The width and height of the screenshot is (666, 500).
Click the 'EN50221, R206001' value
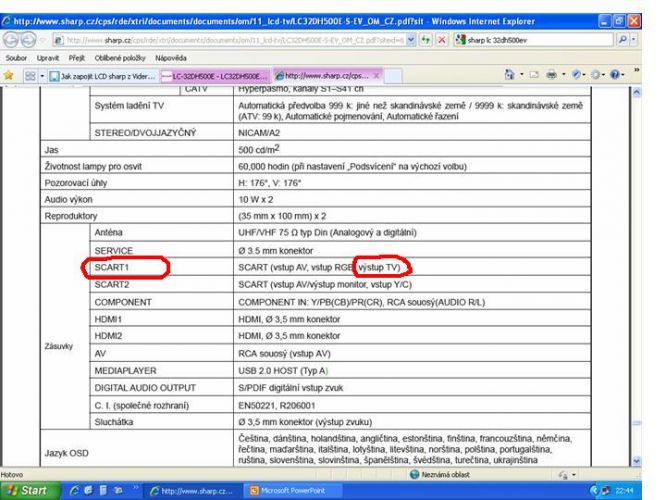(277, 405)
